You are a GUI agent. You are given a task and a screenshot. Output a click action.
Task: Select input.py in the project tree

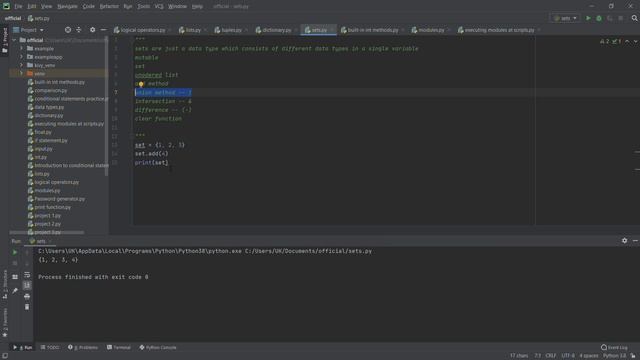coord(43,149)
